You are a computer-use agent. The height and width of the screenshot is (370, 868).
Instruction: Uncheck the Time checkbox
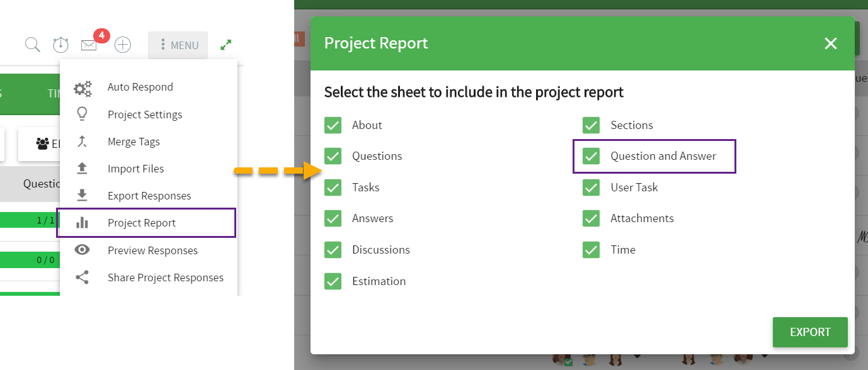coord(591,250)
